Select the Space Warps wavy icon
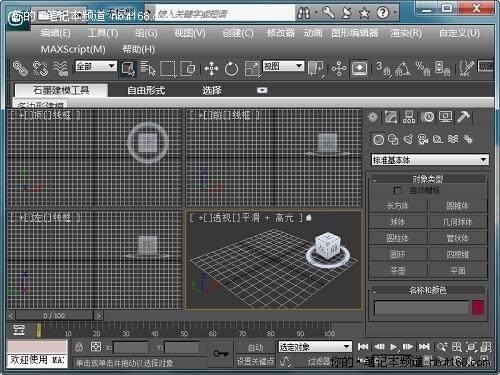This screenshot has width=500, height=375. [x=453, y=139]
